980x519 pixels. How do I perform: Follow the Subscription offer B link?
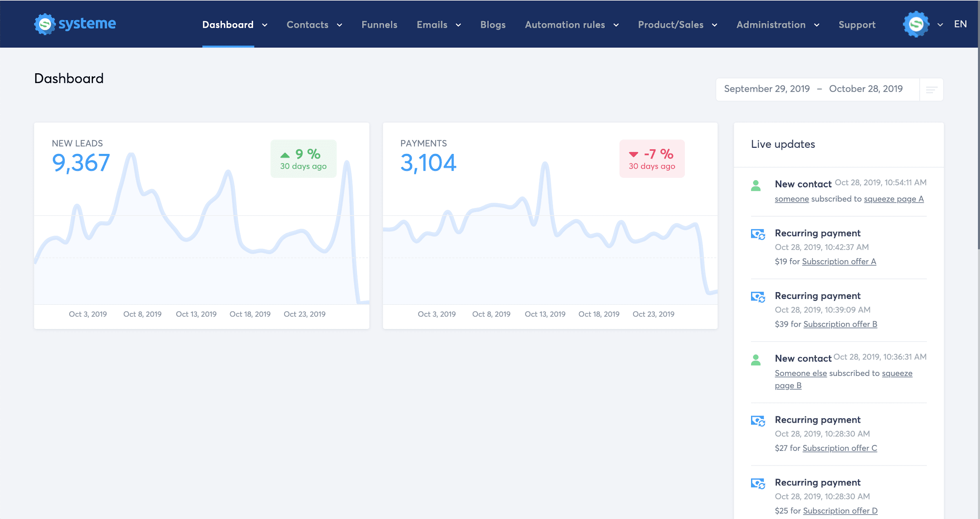pyautogui.click(x=840, y=324)
